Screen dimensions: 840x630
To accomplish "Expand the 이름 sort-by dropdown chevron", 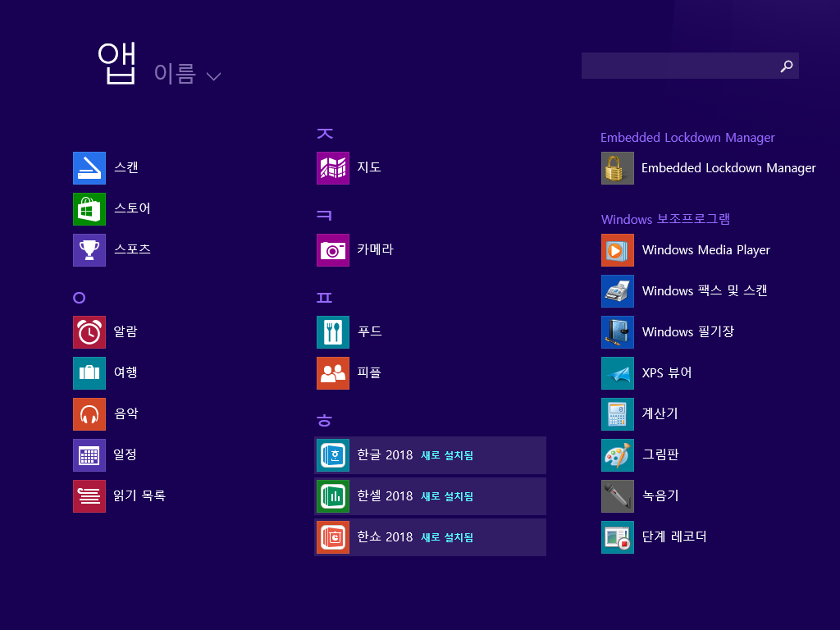I will click(213, 76).
